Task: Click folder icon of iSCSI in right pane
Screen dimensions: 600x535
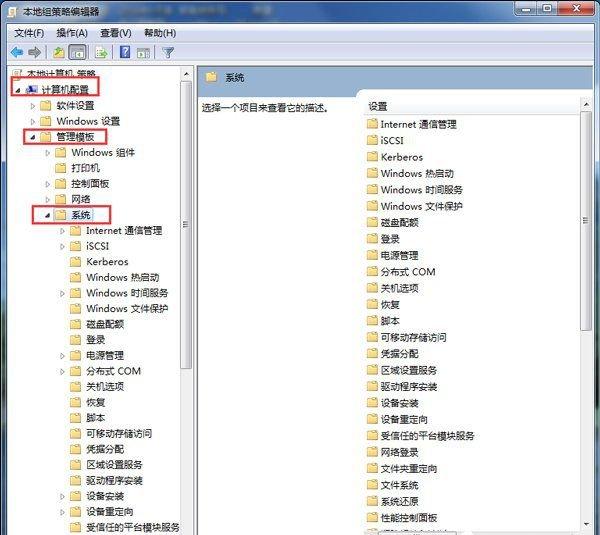Action: coord(372,140)
